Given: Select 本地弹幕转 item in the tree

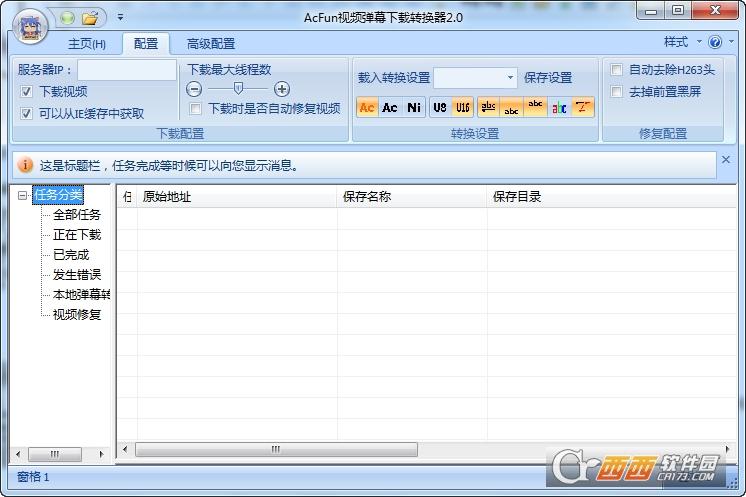Looking at the screenshot, I should [x=81, y=294].
